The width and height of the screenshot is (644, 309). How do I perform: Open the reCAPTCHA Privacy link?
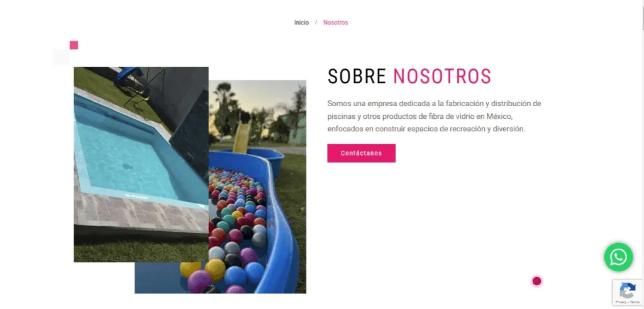coord(621,302)
